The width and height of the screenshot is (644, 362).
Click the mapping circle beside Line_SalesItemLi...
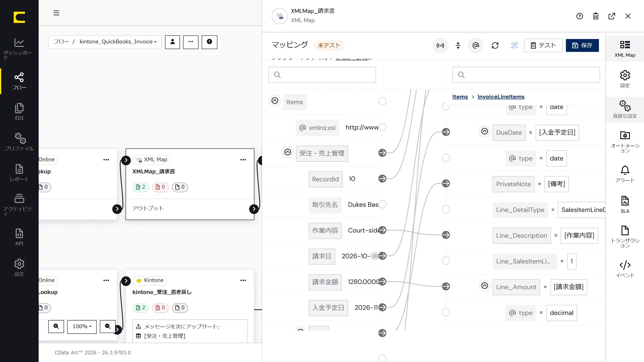pyautogui.click(x=446, y=261)
